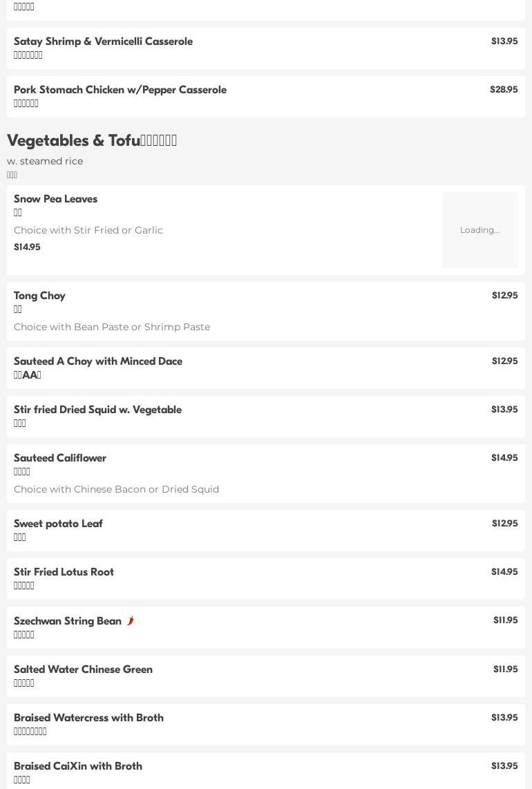Image resolution: width=532 pixels, height=789 pixels.
Task: Choose Stir Fried Lotus Root
Action: click(x=64, y=572)
